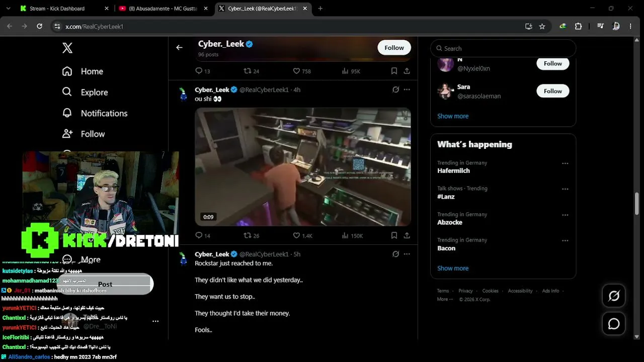Open the floating Messages chat button

click(614, 324)
